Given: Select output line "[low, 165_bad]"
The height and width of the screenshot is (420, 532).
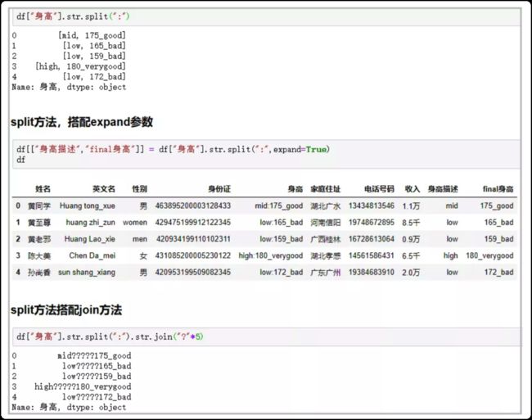Looking at the screenshot, I should coord(94,46).
